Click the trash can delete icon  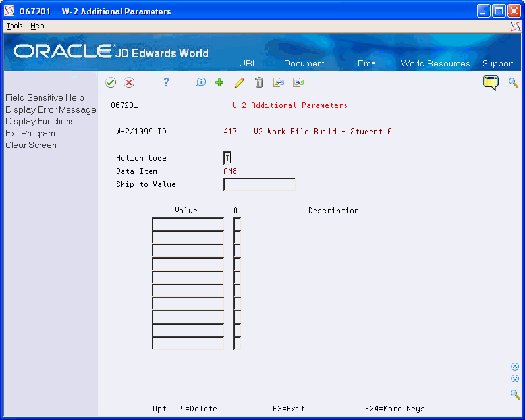[x=259, y=82]
